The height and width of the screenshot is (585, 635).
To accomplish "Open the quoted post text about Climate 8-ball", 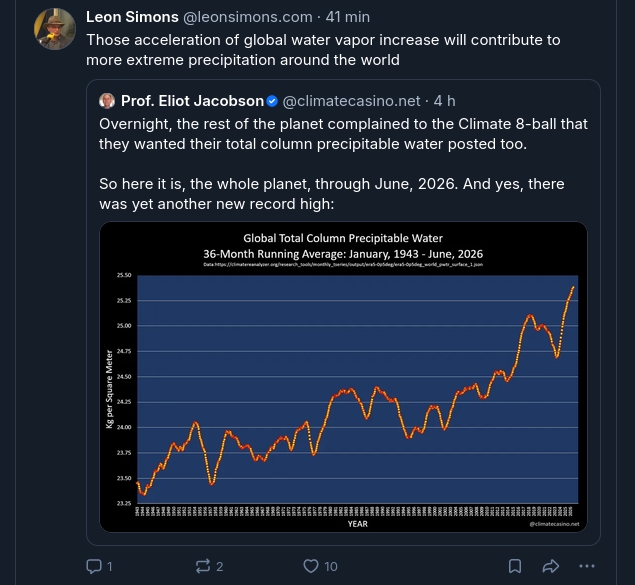I will (x=343, y=164).
